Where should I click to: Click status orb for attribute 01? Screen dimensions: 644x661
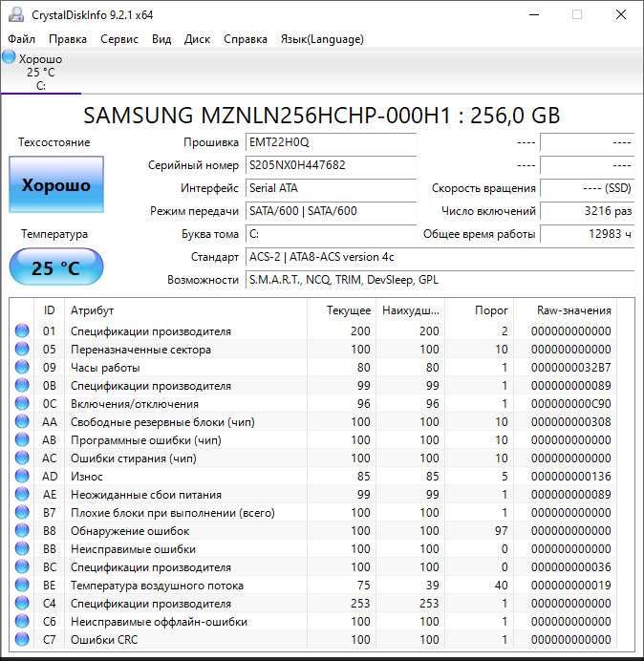22,330
